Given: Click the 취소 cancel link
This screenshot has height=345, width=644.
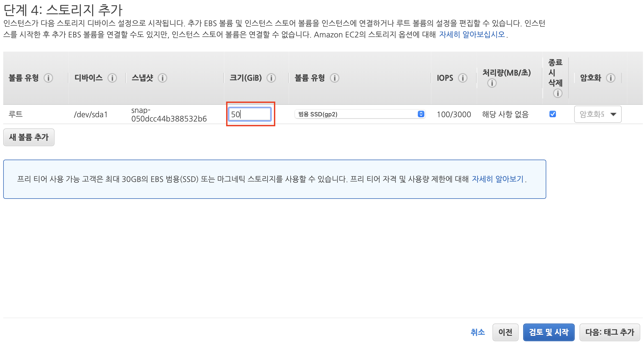Looking at the screenshot, I should point(477,332).
